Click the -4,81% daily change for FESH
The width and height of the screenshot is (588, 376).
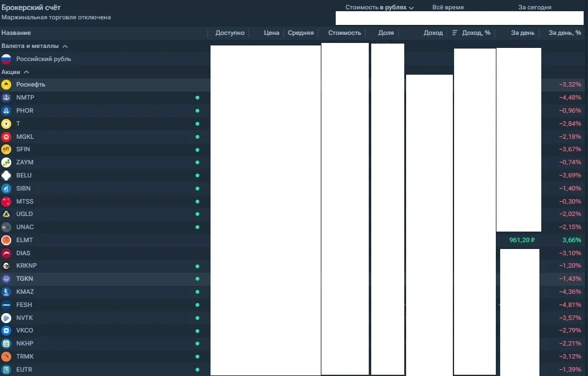(570, 305)
